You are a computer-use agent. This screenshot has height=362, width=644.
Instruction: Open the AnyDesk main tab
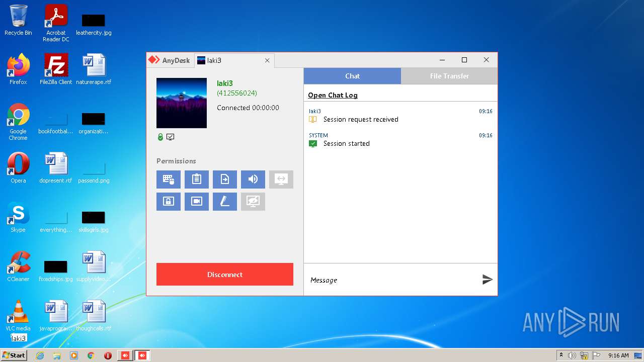[170, 60]
